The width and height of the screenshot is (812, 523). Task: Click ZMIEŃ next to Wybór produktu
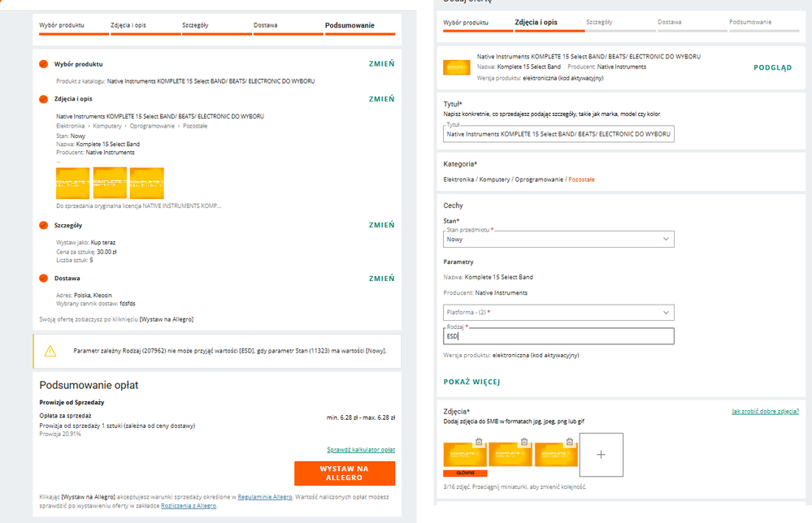tap(382, 63)
